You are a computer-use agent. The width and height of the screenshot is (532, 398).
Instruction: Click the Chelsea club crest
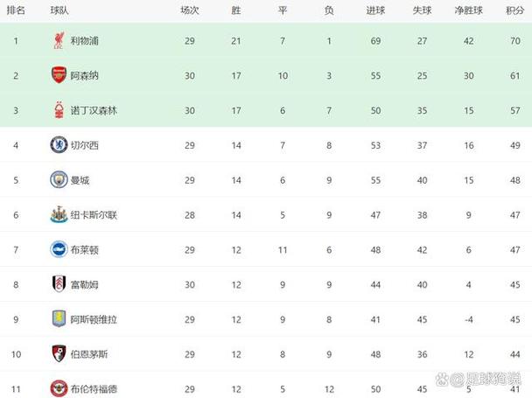[59, 145]
